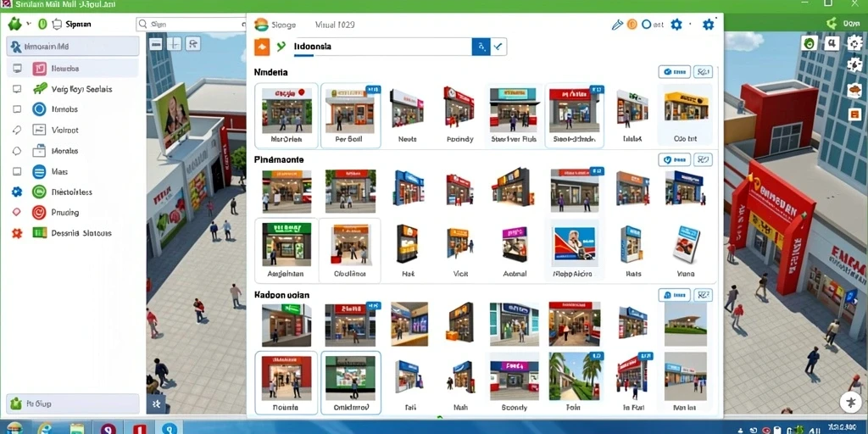This screenshot has width=868, height=434.
Task: Expand the dropdown arrow next to green top-left icon
Action: (29, 25)
